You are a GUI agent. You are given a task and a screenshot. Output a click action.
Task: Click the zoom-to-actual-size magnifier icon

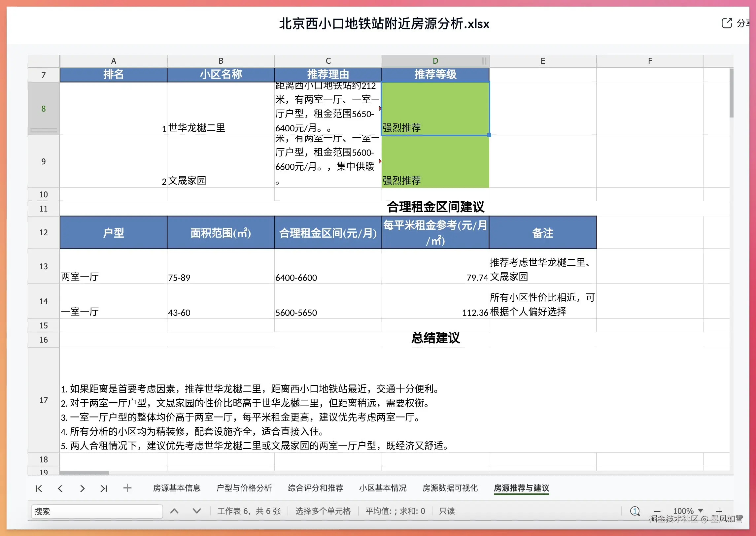coord(635,511)
